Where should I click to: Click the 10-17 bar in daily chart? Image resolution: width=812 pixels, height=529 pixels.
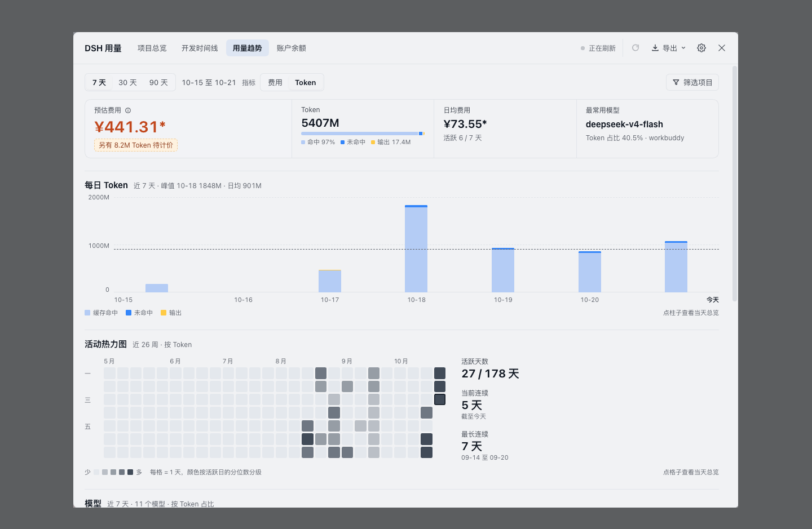pyautogui.click(x=330, y=281)
